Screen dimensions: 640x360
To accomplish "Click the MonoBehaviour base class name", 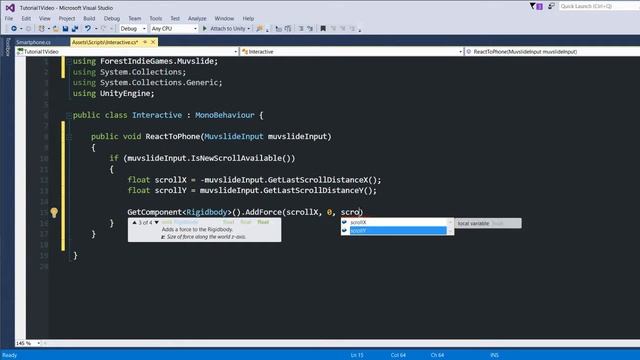I will [224, 115].
